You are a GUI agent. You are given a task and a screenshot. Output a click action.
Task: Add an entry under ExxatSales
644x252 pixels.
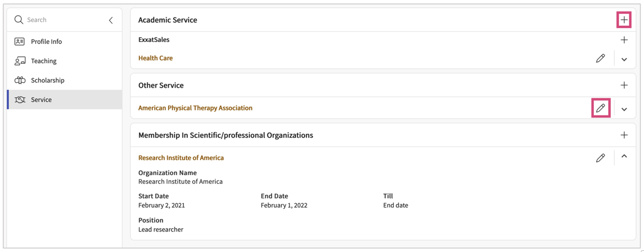point(624,40)
